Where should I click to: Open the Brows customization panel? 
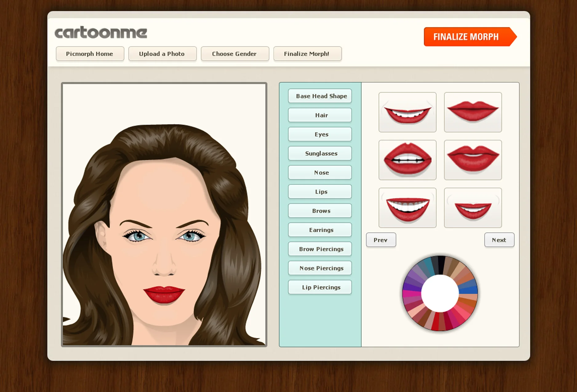tap(320, 211)
